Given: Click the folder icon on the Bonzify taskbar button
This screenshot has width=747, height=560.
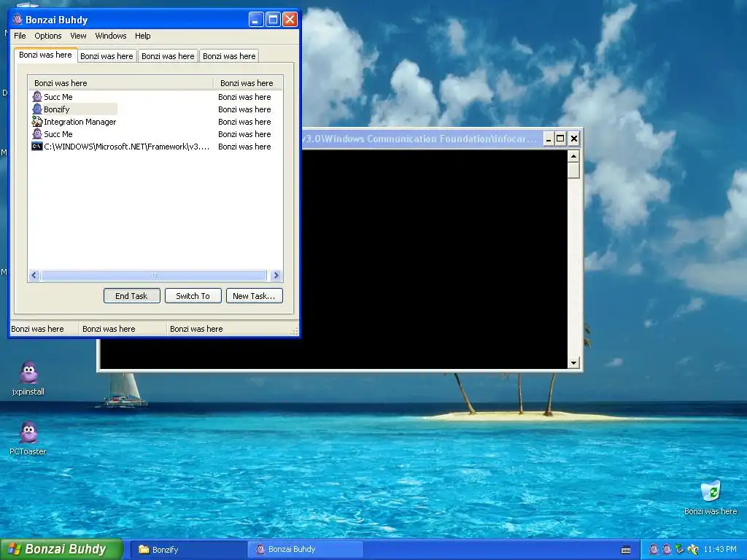Looking at the screenshot, I should (144, 549).
